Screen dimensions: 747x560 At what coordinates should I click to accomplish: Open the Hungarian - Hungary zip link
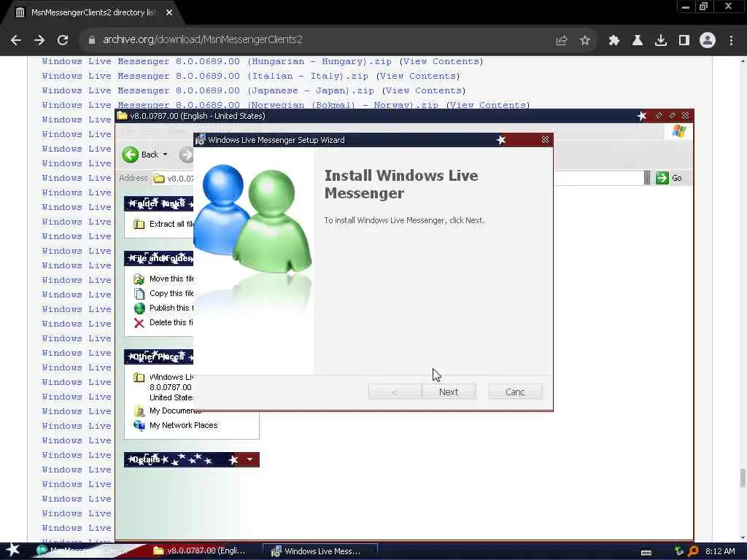217,61
